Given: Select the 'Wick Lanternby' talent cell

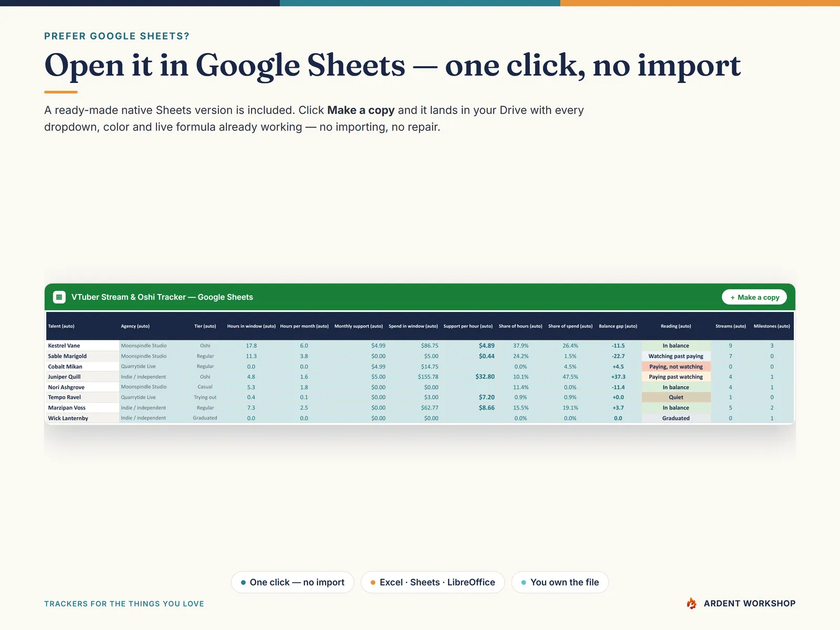Looking at the screenshot, I should (83, 418).
